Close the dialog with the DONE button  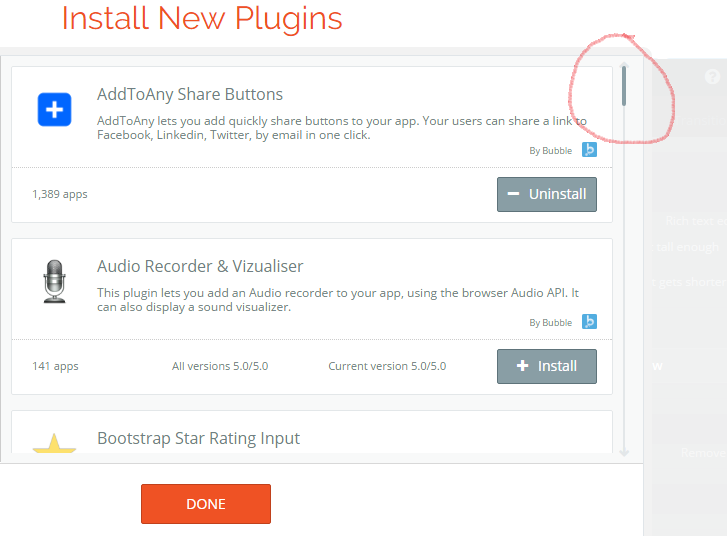pyautogui.click(x=206, y=504)
